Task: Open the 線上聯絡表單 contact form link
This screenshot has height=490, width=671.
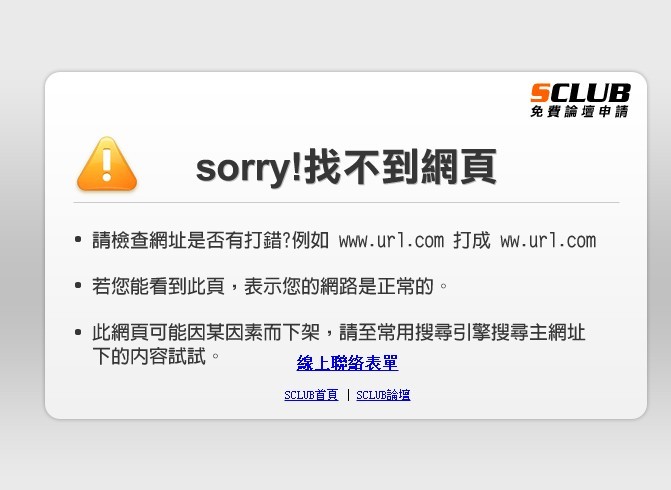Action: click(x=347, y=363)
